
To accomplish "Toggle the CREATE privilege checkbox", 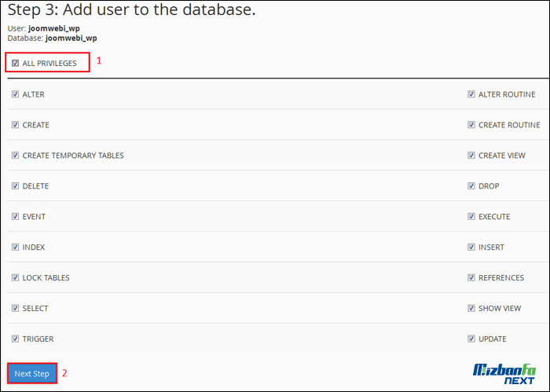I will pos(16,125).
